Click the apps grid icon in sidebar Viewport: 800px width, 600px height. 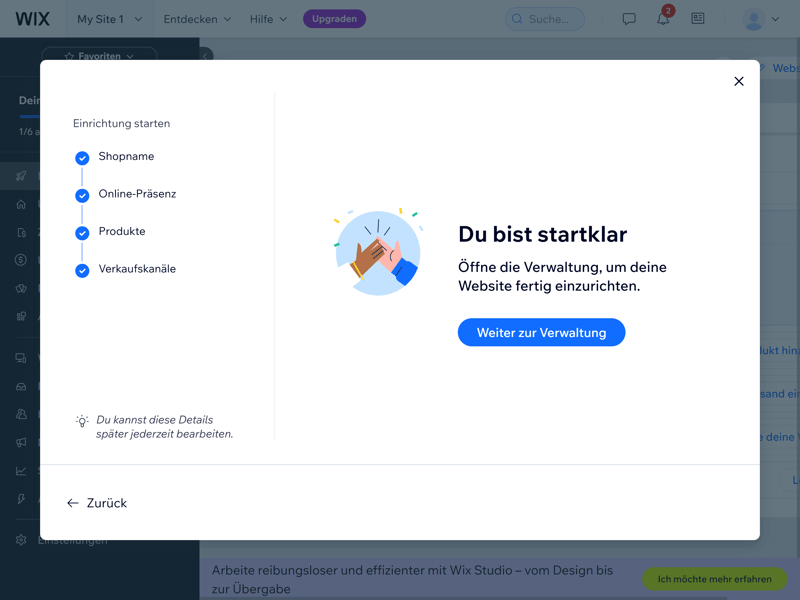pos(21,316)
